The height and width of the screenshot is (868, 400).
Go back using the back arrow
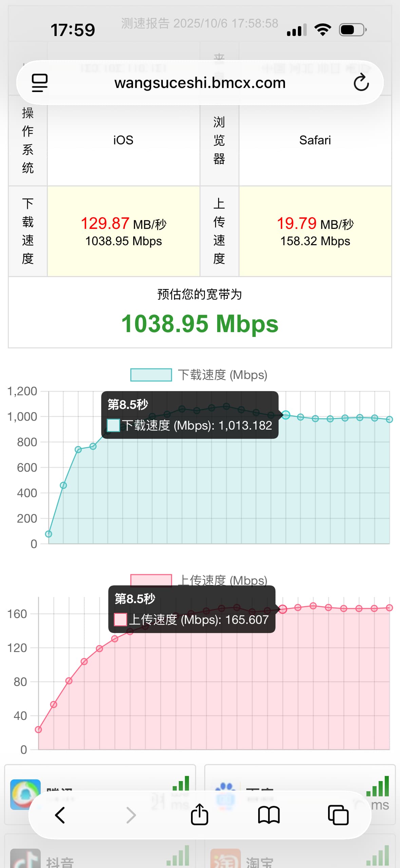click(60, 815)
